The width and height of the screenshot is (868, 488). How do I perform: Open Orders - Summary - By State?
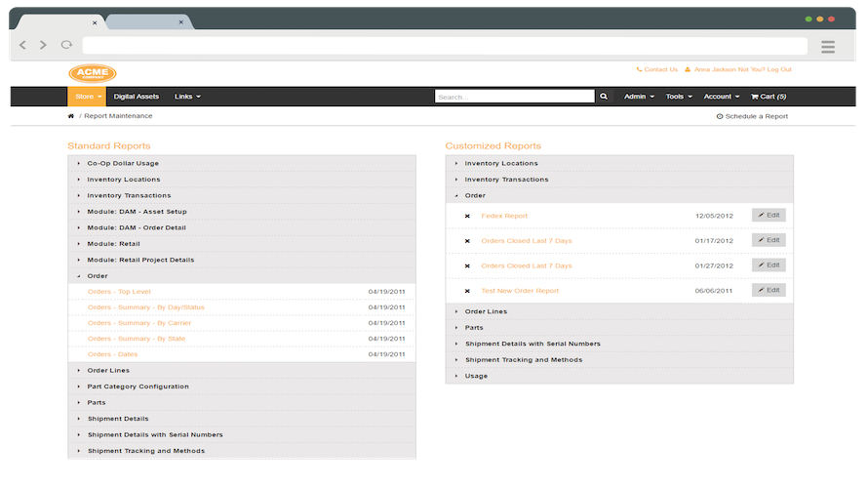(x=137, y=339)
